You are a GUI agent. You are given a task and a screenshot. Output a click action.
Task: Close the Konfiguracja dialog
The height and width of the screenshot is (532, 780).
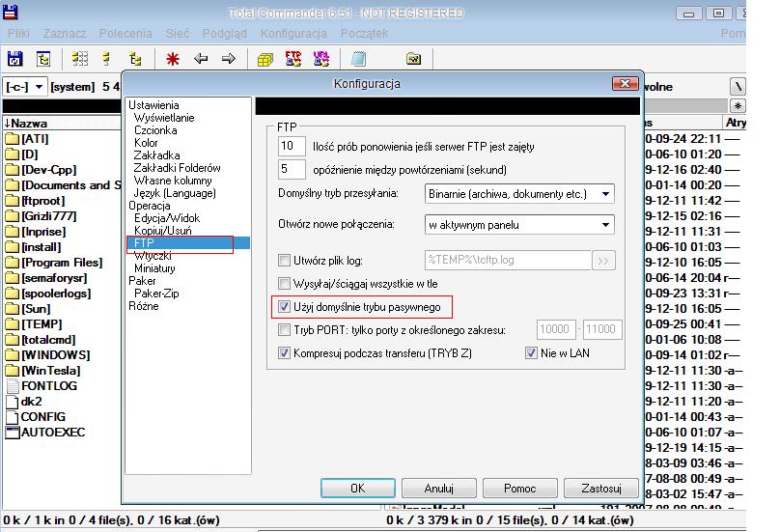[x=626, y=84]
